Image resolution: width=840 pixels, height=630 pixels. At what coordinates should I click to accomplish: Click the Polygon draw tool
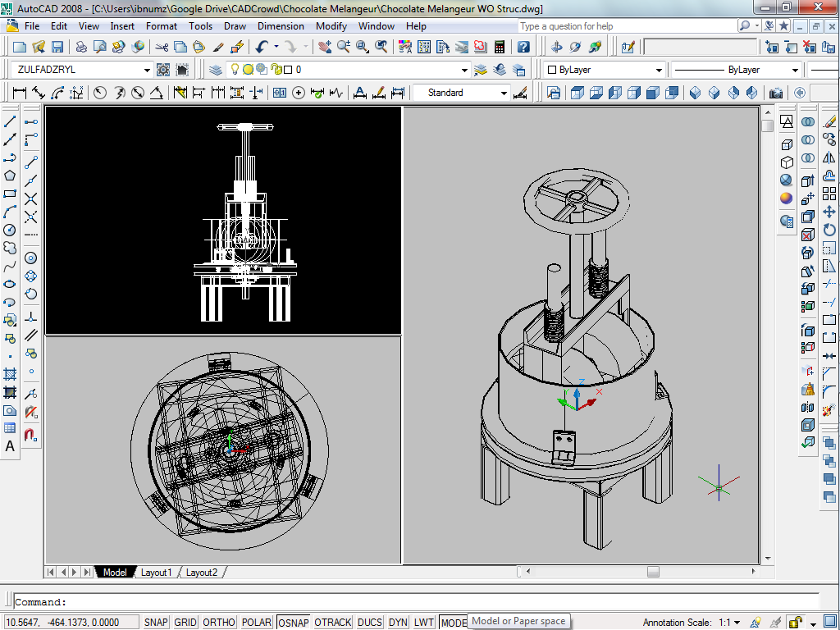tap(11, 176)
